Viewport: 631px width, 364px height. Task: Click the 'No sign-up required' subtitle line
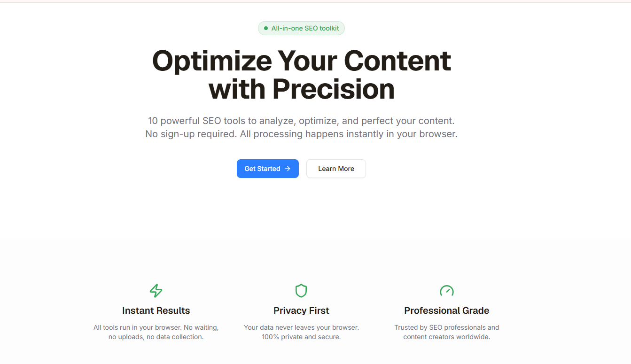(301, 134)
